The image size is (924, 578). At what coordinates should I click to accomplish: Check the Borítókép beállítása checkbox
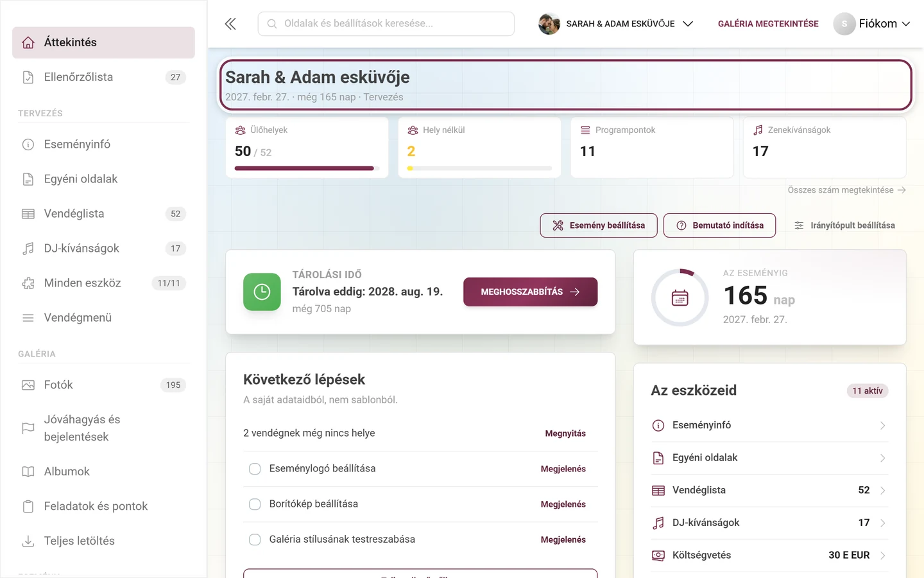pyautogui.click(x=255, y=504)
